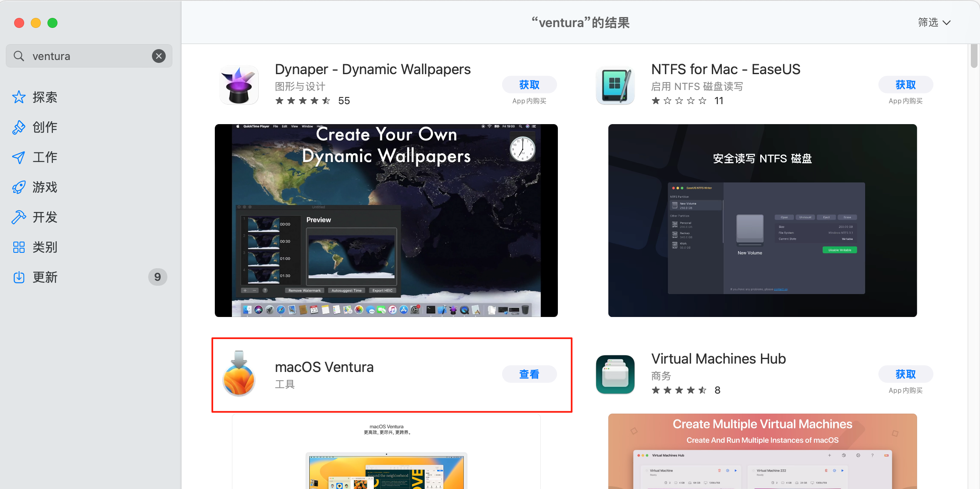Click the Virtual Machines Hub app icon

pos(615,374)
